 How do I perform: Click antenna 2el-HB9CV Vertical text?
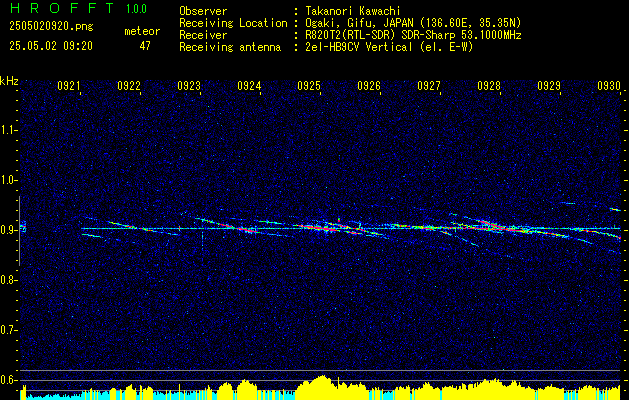(x=389, y=47)
